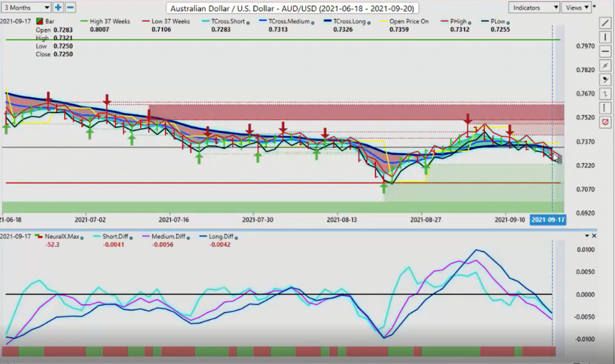Open settings dot next to PLow
This screenshot has height=364, width=615.
click(x=508, y=23)
